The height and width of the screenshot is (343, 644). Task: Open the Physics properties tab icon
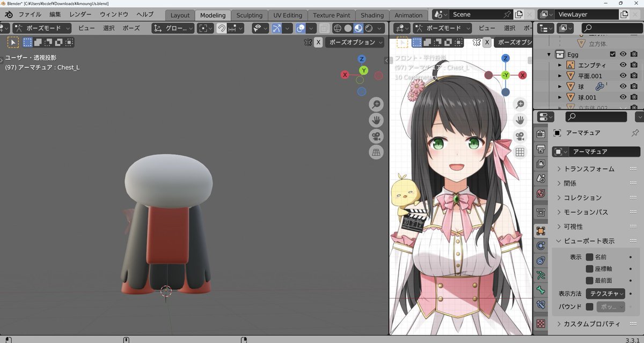[541, 246]
